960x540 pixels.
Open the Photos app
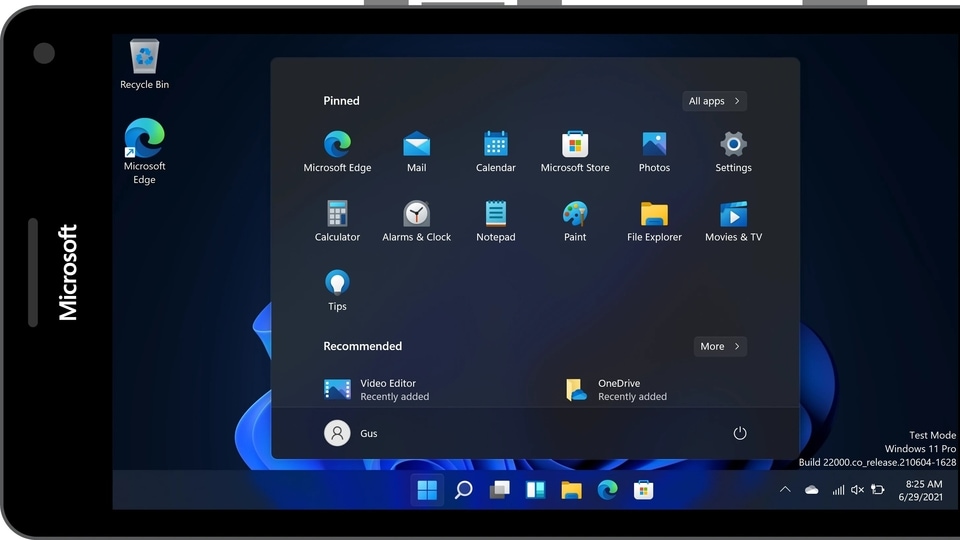(x=654, y=152)
